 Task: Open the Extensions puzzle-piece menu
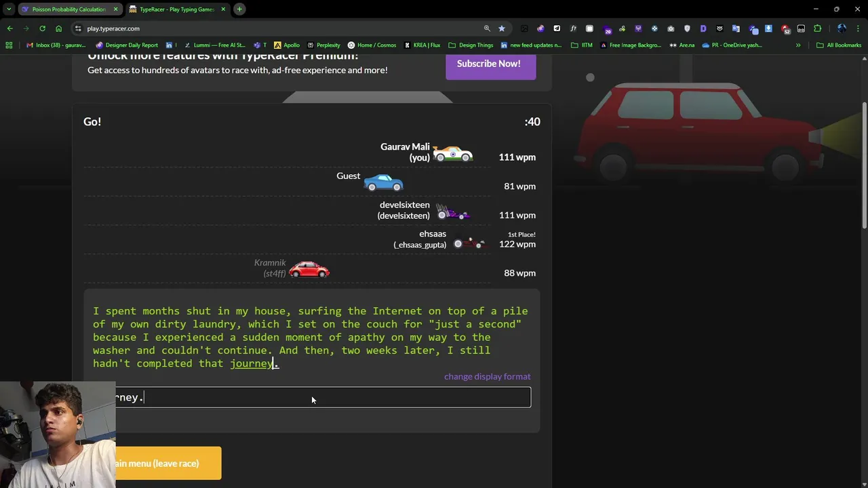click(x=817, y=28)
